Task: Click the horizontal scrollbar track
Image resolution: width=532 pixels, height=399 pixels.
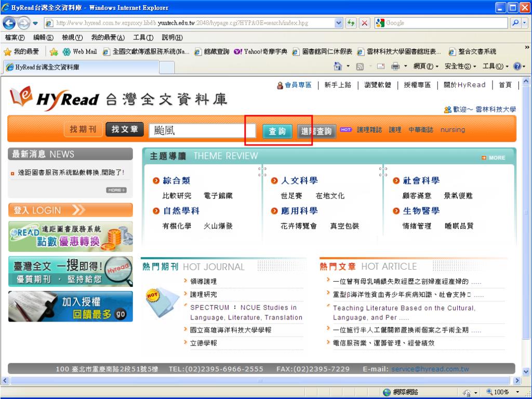Action: pos(260,380)
